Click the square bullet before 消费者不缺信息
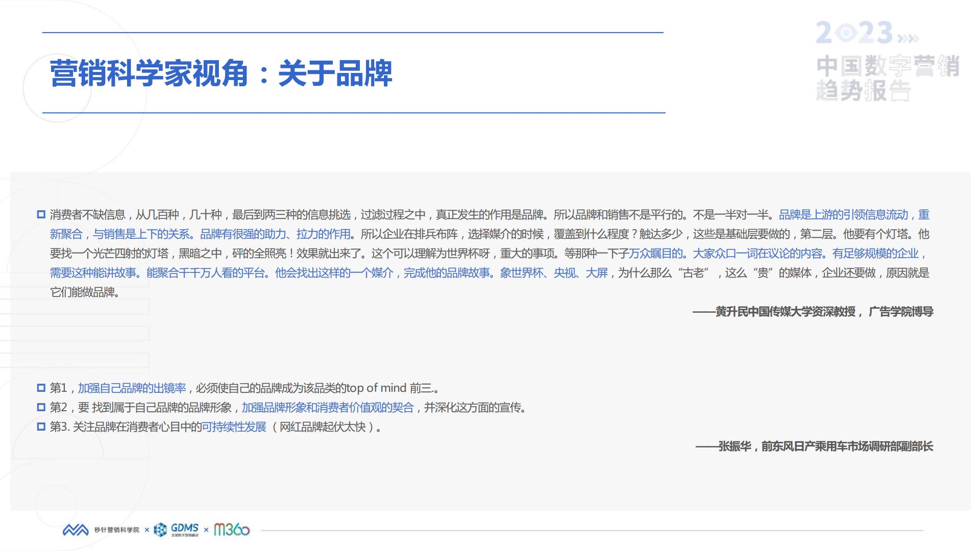Viewport: 980px width, 551px height. (x=41, y=215)
